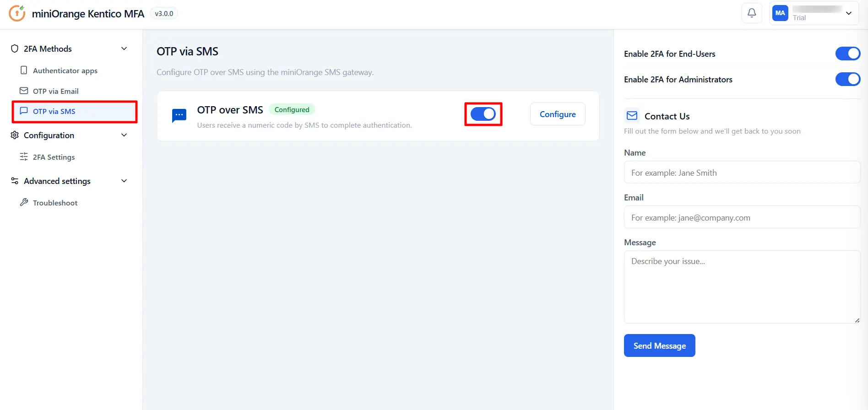Disable the OTP over SMS toggle

483,114
